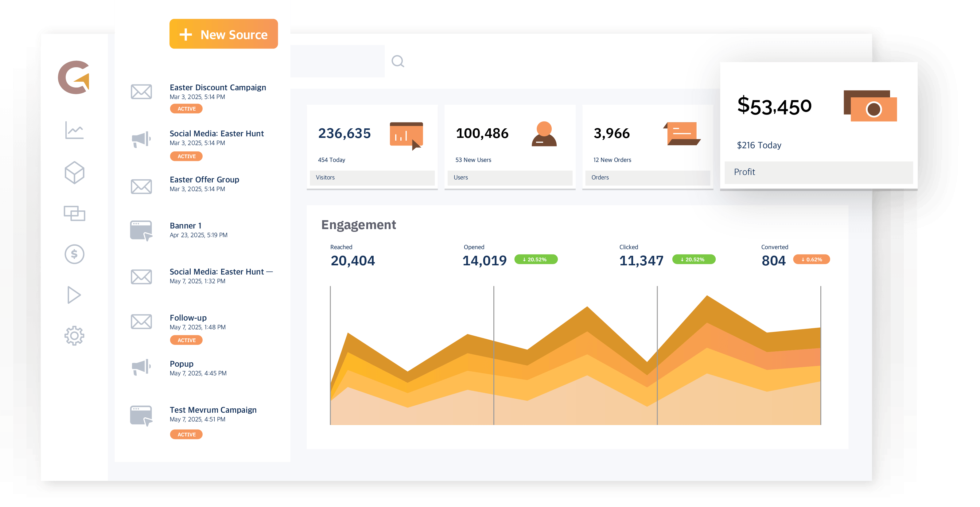Click the 12 New Orders text
The height and width of the screenshot is (507, 980).
point(612,160)
